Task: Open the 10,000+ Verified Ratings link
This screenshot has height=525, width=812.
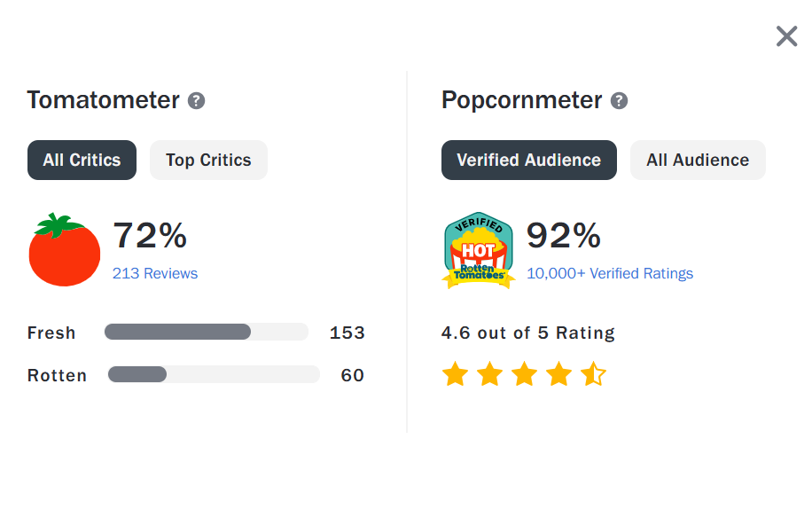Action: [610, 273]
